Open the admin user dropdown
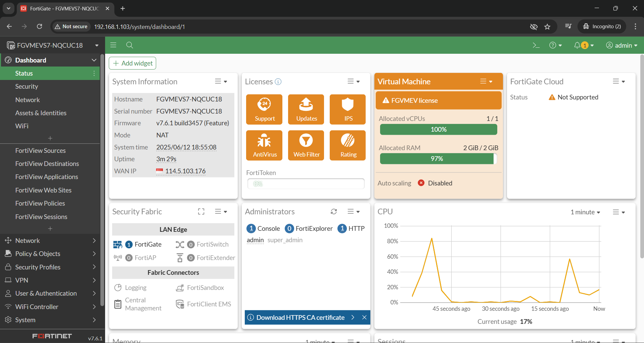 point(622,45)
